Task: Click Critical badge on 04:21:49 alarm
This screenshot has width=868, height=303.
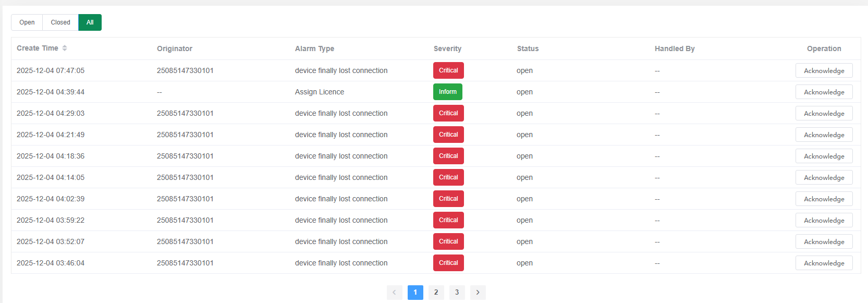Action: [x=448, y=135]
